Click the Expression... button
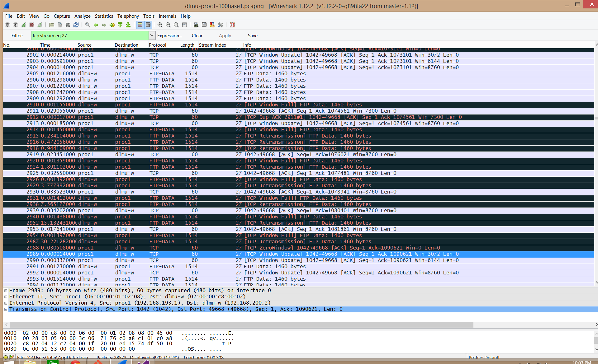 pyautogui.click(x=169, y=36)
